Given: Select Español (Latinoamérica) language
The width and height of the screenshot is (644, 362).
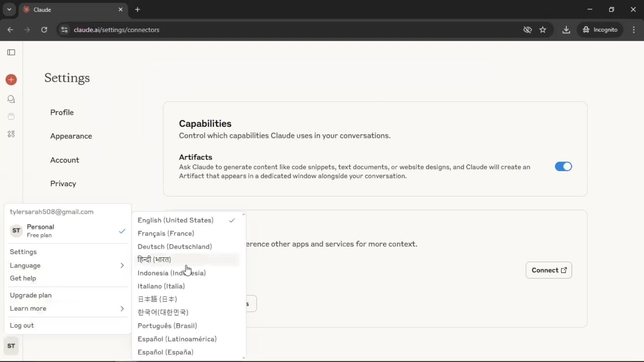Looking at the screenshot, I should [187, 339].
